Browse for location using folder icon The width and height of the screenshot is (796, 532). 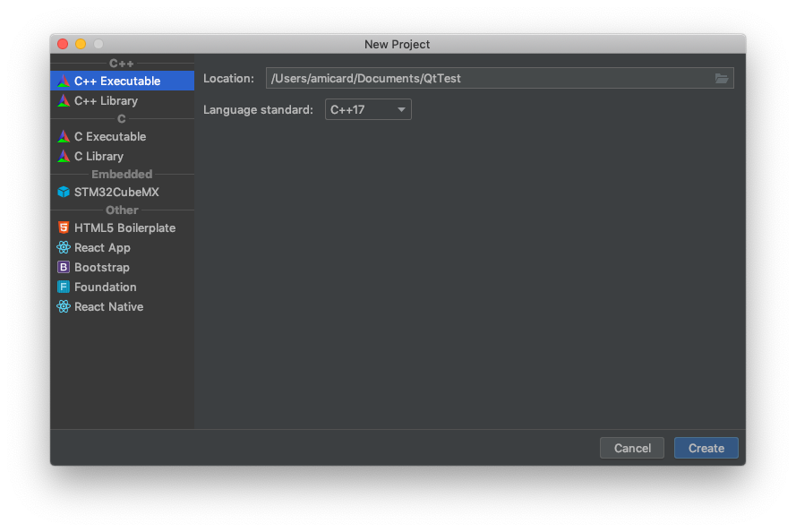722,78
